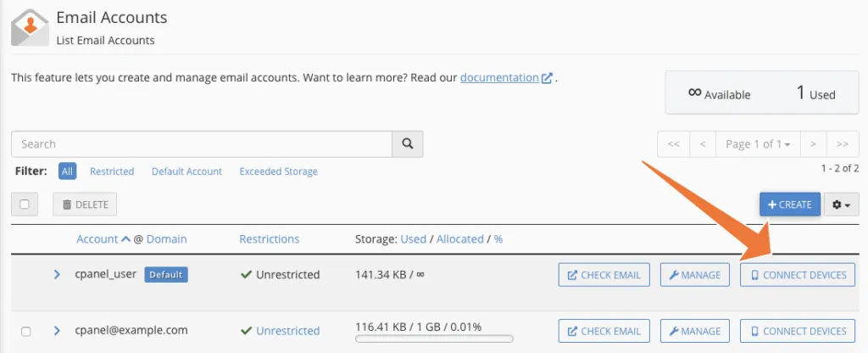Viewport: 868px width, 353px height.
Task: Click into the Search input field
Action: pyautogui.click(x=202, y=144)
